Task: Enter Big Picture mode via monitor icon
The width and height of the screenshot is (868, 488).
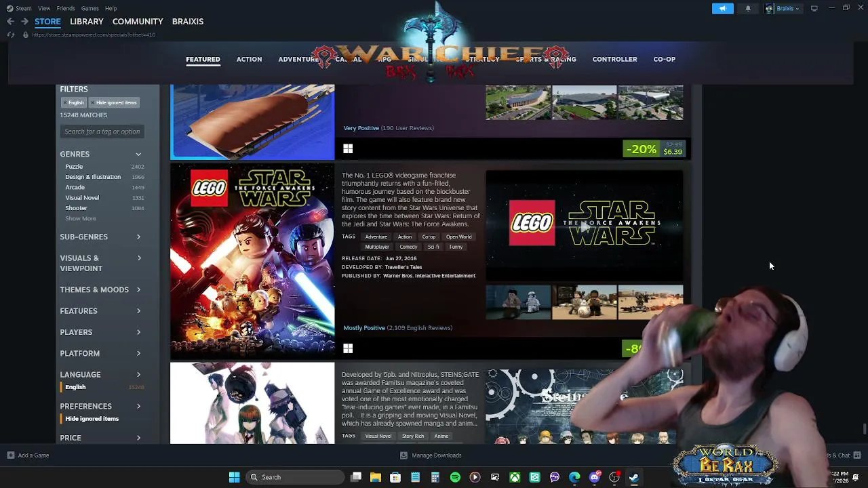Action: pos(814,8)
